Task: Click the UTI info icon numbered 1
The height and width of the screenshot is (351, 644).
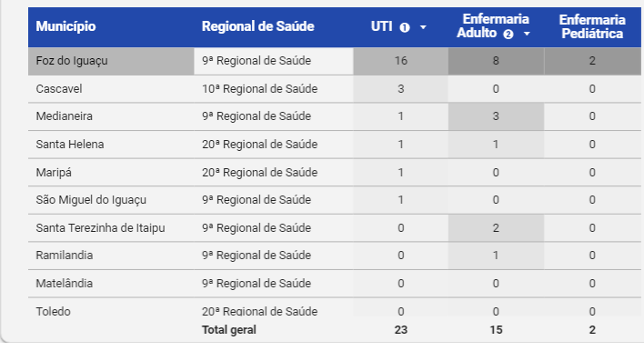Action: (x=405, y=27)
